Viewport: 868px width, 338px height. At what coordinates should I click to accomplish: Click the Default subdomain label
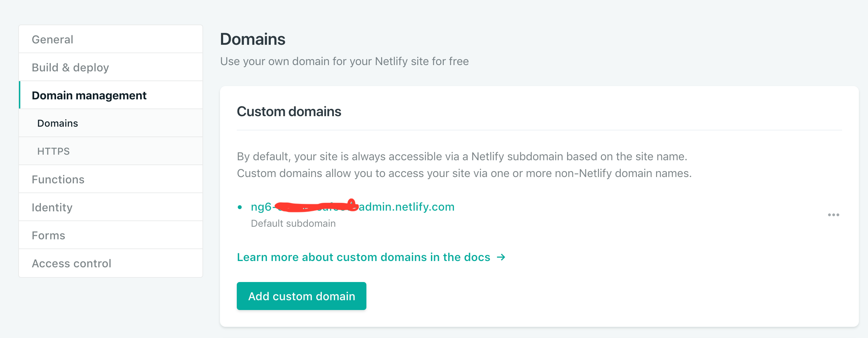click(293, 223)
